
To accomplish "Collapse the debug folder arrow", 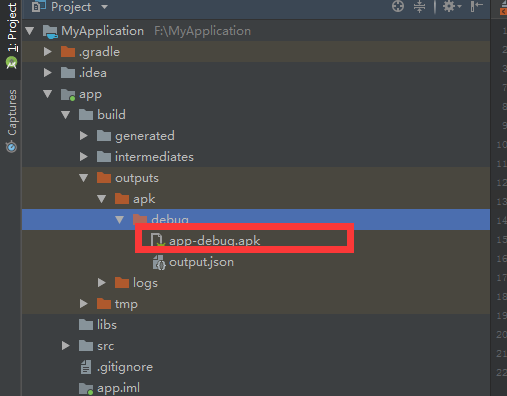I will tap(120, 220).
